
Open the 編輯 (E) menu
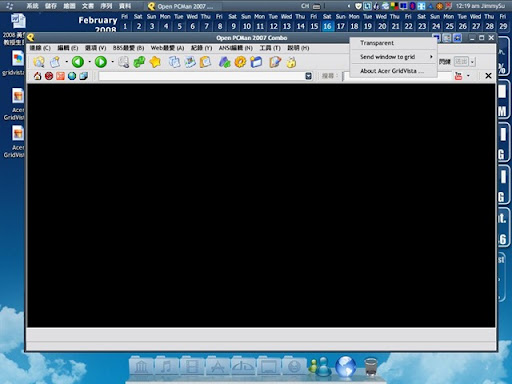click(x=68, y=48)
